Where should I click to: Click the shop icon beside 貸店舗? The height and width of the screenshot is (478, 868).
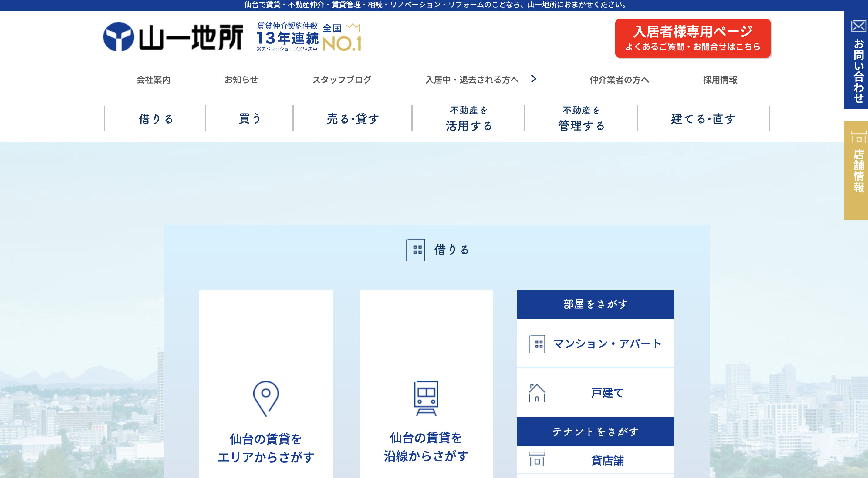click(x=537, y=459)
